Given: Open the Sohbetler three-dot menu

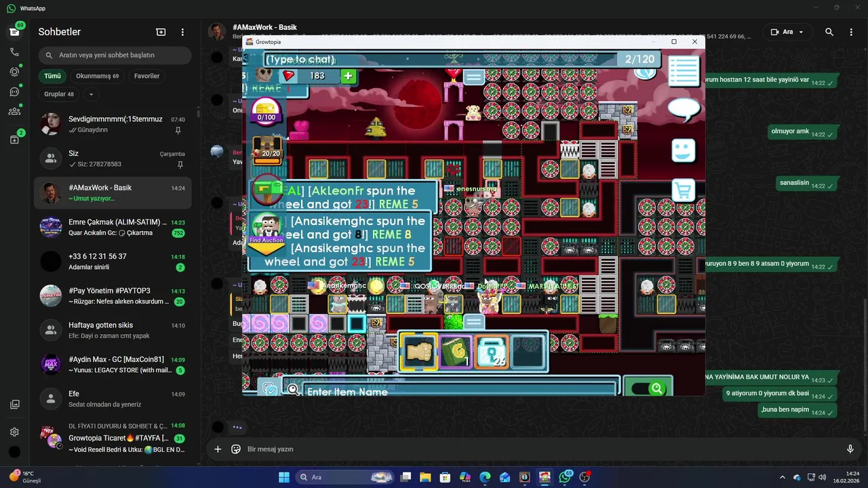Looking at the screenshot, I should point(182,32).
